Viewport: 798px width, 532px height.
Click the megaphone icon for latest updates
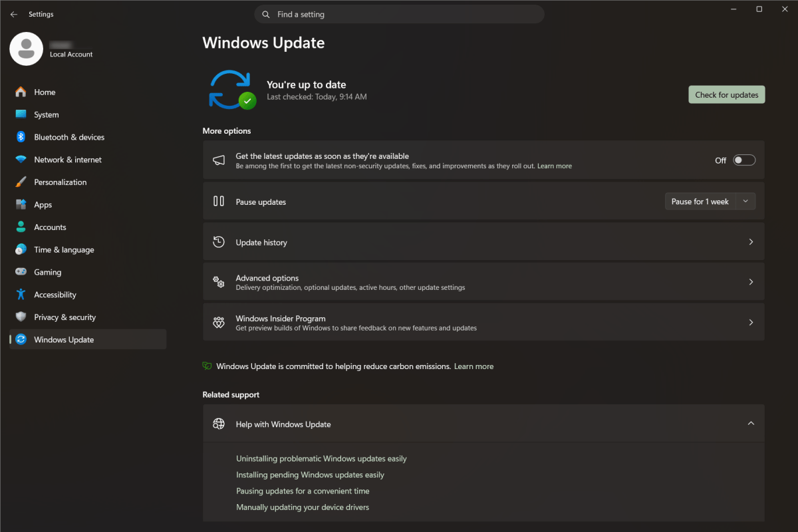click(219, 160)
